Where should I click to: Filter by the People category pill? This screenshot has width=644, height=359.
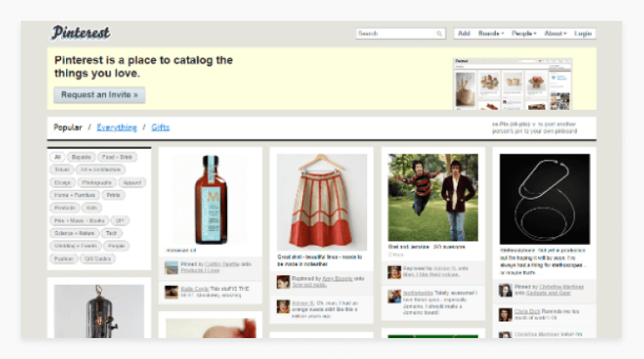(x=117, y=246)
